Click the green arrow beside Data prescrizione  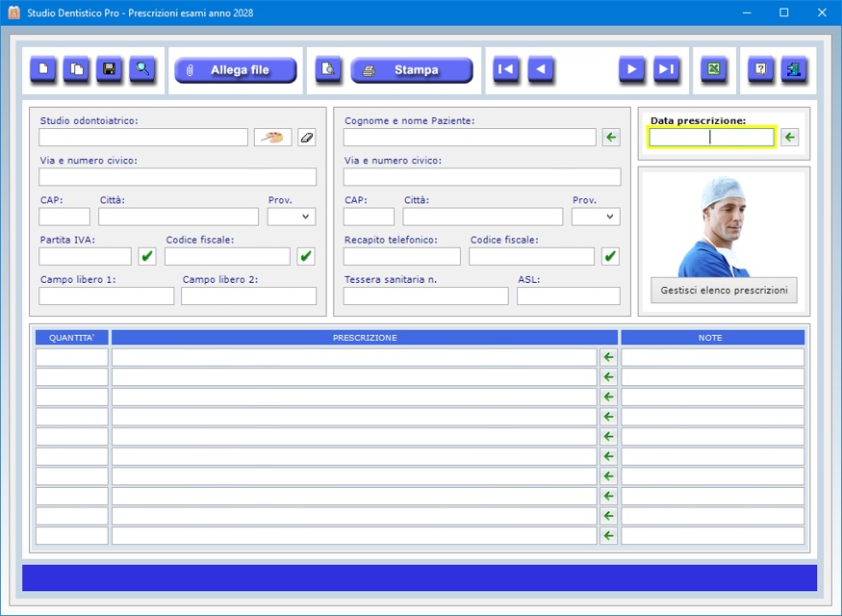point(789,138)
